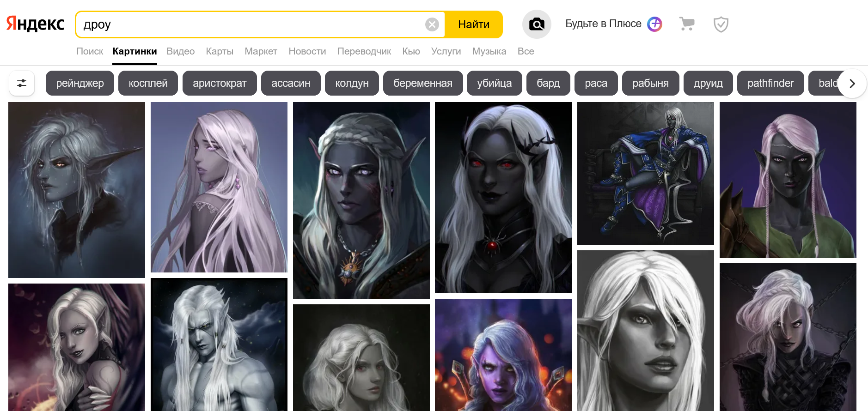
Task: Open the purple-skinned blue-haired drow thumbnail
Action: (503, 355)
